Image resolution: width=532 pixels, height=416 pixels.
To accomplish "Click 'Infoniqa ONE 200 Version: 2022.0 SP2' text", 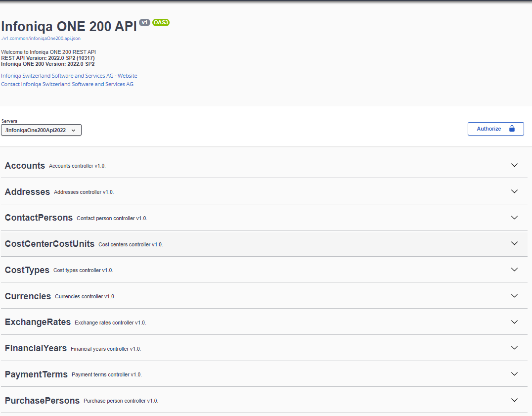I will [48, 64].
